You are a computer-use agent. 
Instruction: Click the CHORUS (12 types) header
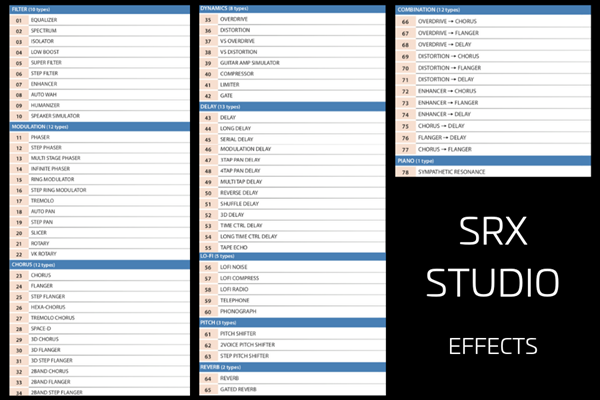pyautogui.click(x=99, y=265)
